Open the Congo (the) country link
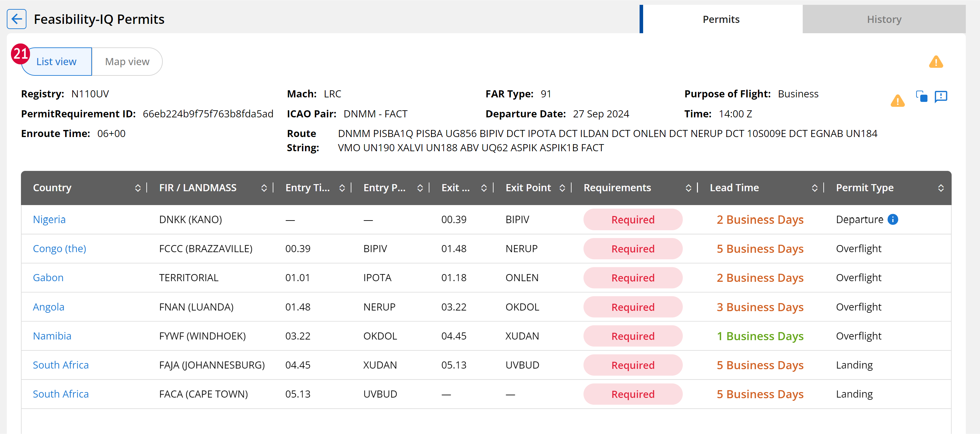This screenshot has width=980, height=434. click(59, 249)
